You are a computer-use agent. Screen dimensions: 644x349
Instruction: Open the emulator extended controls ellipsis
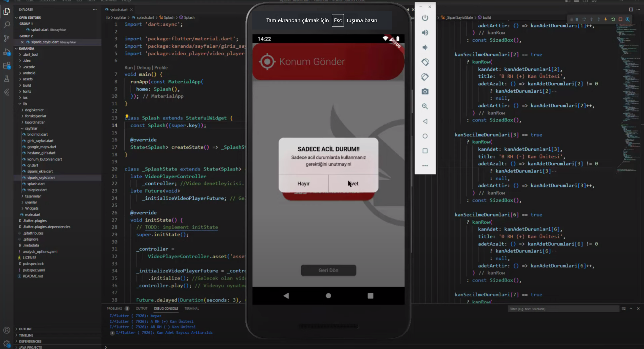[425, 165]
